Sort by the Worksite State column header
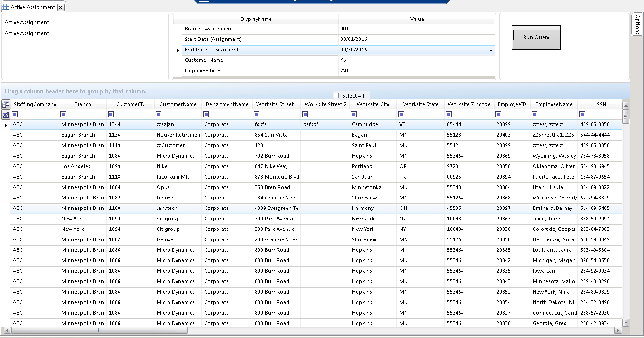This screenshot has width=644, height=338. [421, 104]
